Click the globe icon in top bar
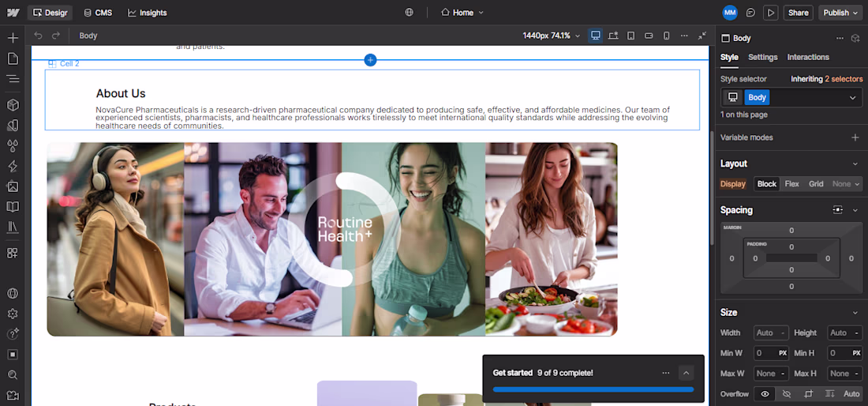Screen dimensions: 868x406 409,13
